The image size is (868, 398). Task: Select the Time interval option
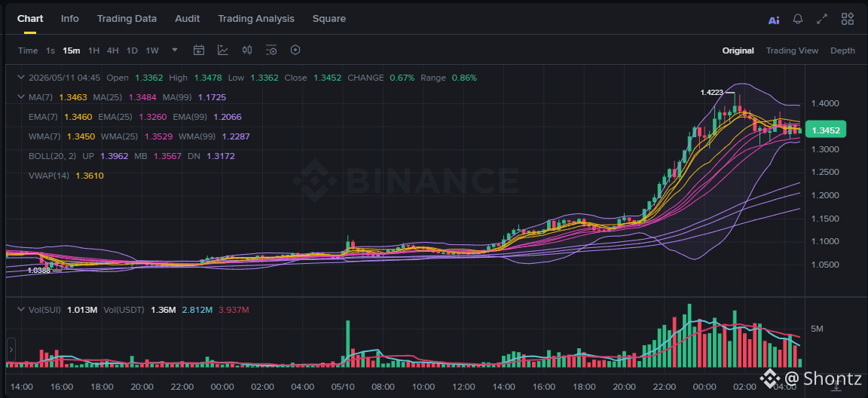point(28,51)
